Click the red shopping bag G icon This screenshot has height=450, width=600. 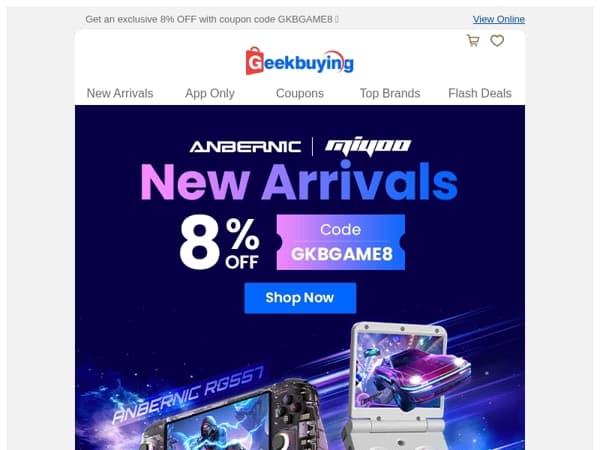(x=254, y=61)
